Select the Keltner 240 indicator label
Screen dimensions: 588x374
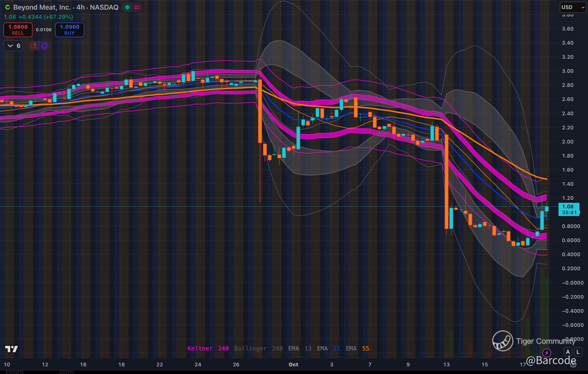[x=208, y=348]
